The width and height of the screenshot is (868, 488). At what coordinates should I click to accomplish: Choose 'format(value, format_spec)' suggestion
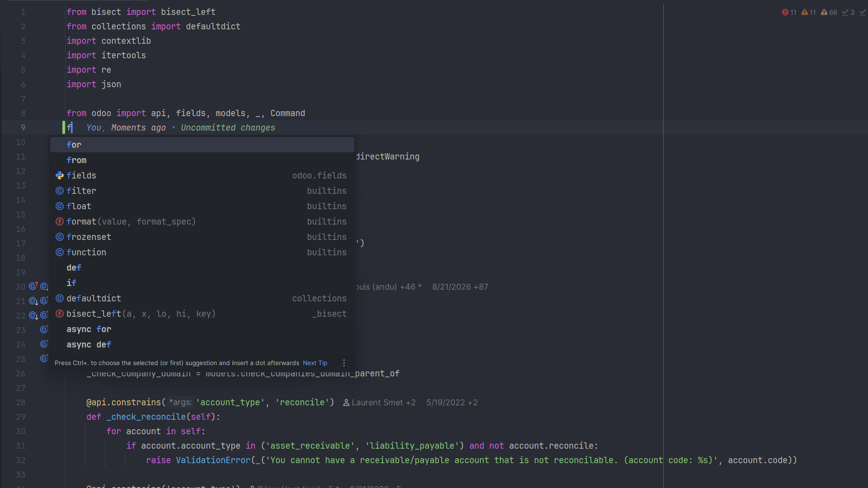(202, 221)
